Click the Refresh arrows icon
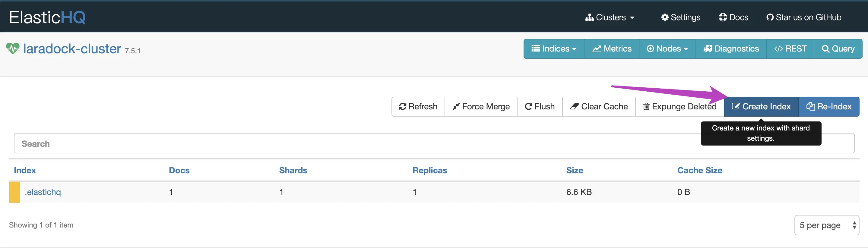This screenshot has width=868, height=248. coord(402,107)
